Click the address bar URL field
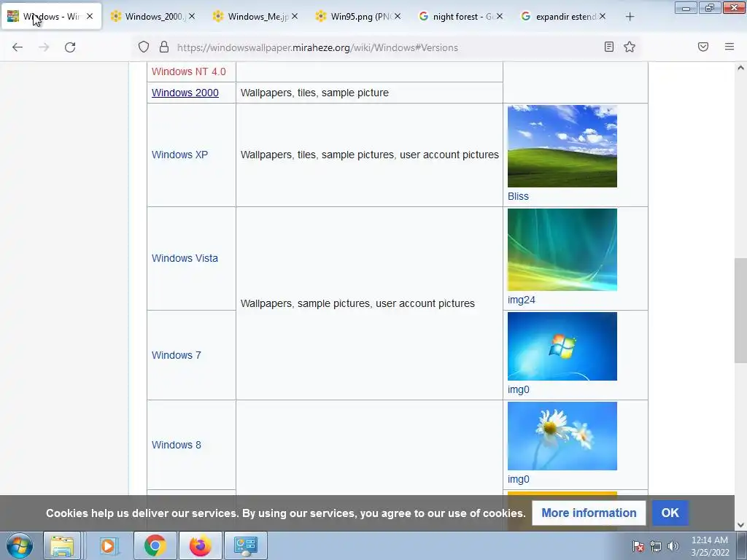The height and width of the screenshot is (560, 747). (x=386, y=47)
